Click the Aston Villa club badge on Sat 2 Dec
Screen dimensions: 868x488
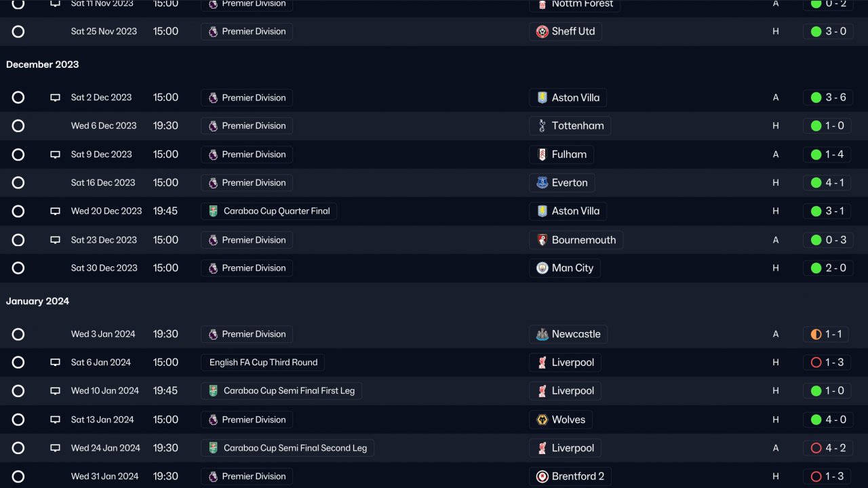click(x=542, y=98)
